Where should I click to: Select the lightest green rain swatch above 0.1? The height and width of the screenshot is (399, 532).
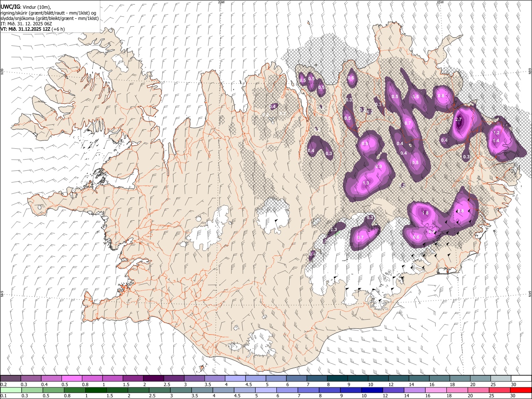(x=11, y=390)
